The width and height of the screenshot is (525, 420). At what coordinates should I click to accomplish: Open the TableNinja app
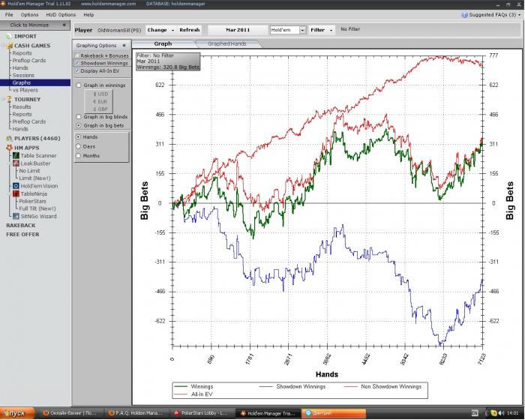pos(34,193)
